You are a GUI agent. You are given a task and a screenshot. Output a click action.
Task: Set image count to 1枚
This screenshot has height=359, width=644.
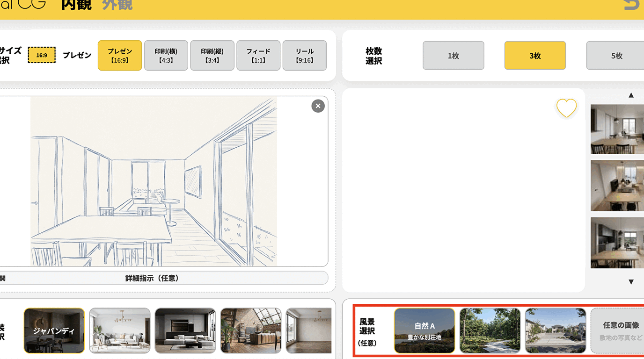[x=453, y=56]
